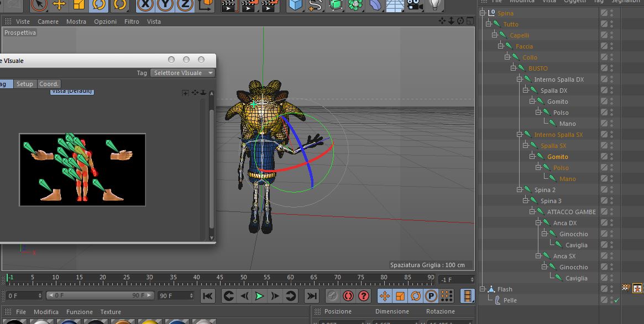Screen dimensions: 644x324
Task: Switch to the Setup tab
Action: [x=24, y=84]
